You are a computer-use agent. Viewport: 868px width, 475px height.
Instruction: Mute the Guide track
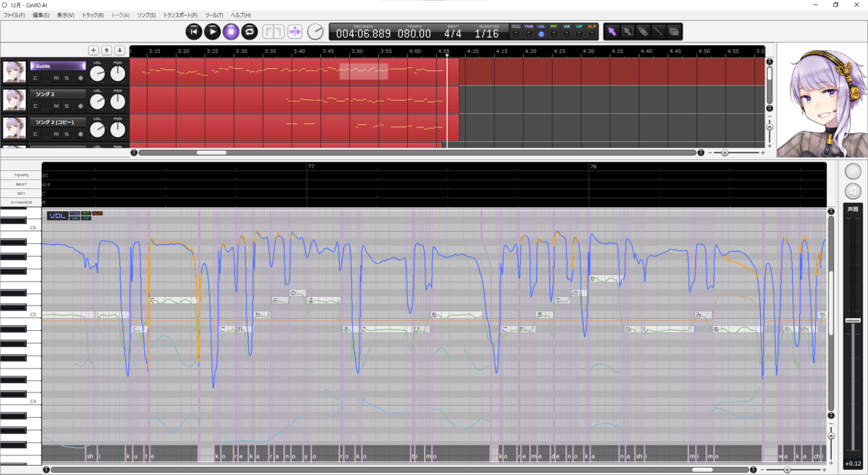pos(56,78)
